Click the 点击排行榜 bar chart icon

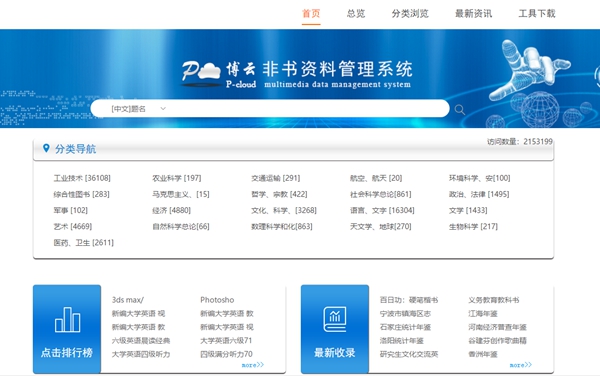[67, 319]
